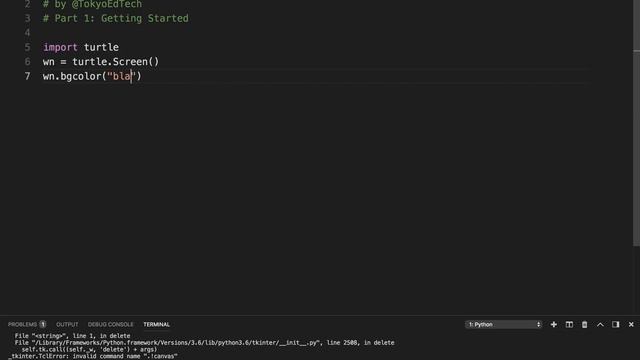The height and width of the screenshot is (360, 640).
Task: Move the panel using the panel position icon
Action: click(x=616, y=324)
